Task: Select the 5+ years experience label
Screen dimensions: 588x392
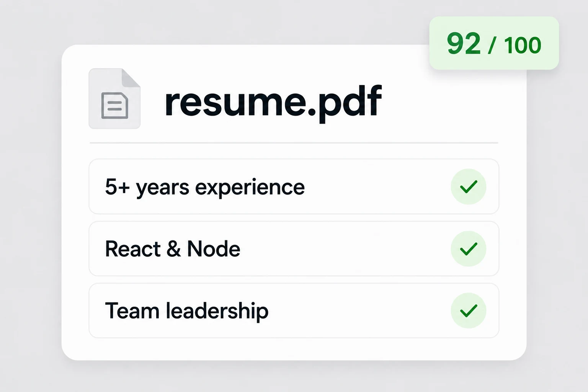Action: pyautogui.click(x=205, y=187)
